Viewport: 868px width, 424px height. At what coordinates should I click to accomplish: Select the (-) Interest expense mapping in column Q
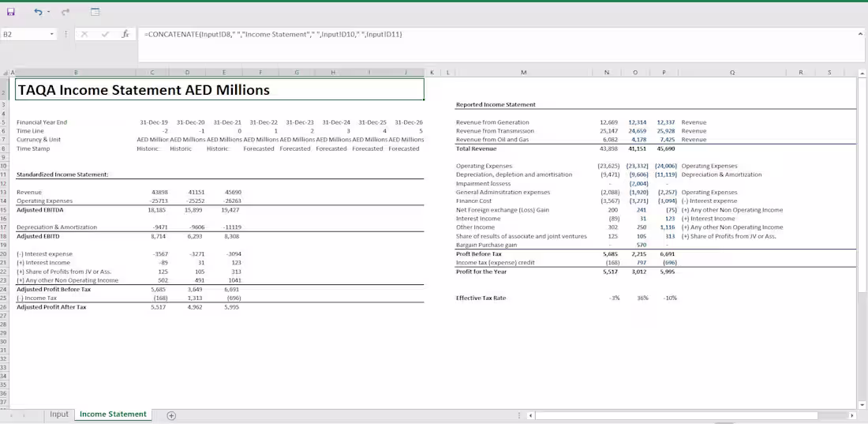[709, 201]
